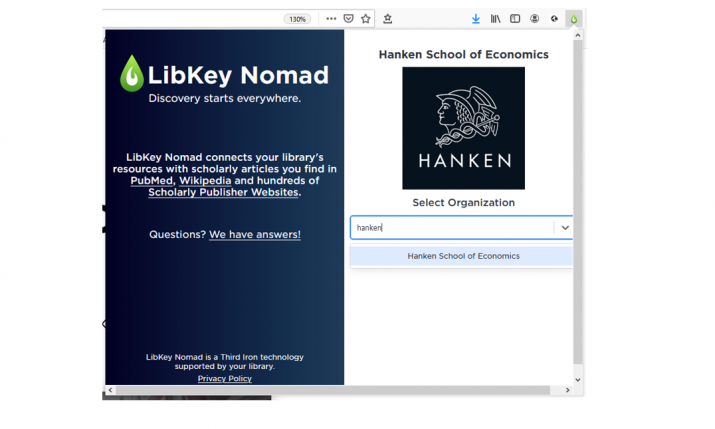The width and height of the screenshot is (715, 429).
Task: Open the Firefox account avatar icon
Action: point(535,18)
